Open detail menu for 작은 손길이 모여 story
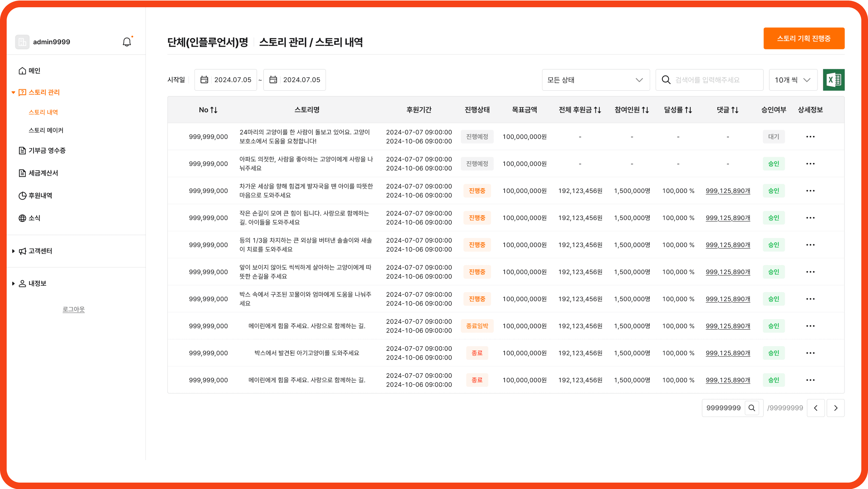This screenshot has height=489, width=868. (x=810, y=217)
